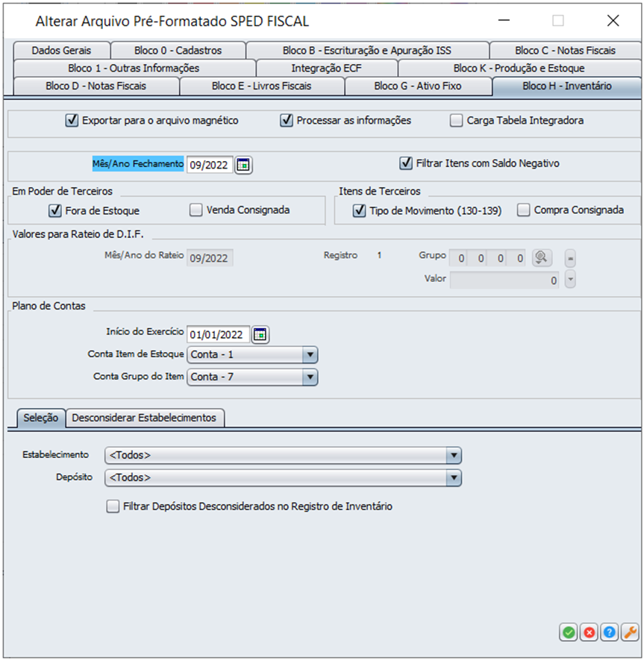644x660 pixels.
Task: Click the Grupo search magnifier icon
Action: click(x=542, y=257)
